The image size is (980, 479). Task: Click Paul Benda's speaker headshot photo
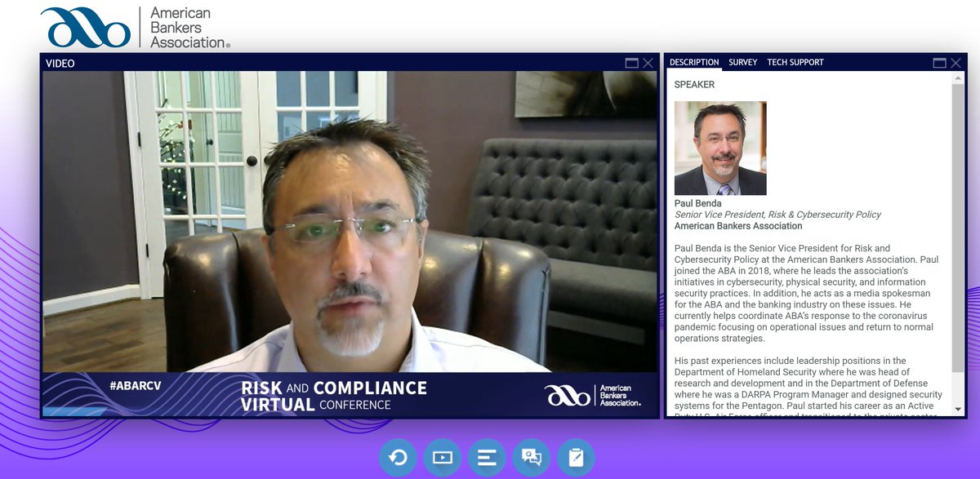click(x=720, y=149)
